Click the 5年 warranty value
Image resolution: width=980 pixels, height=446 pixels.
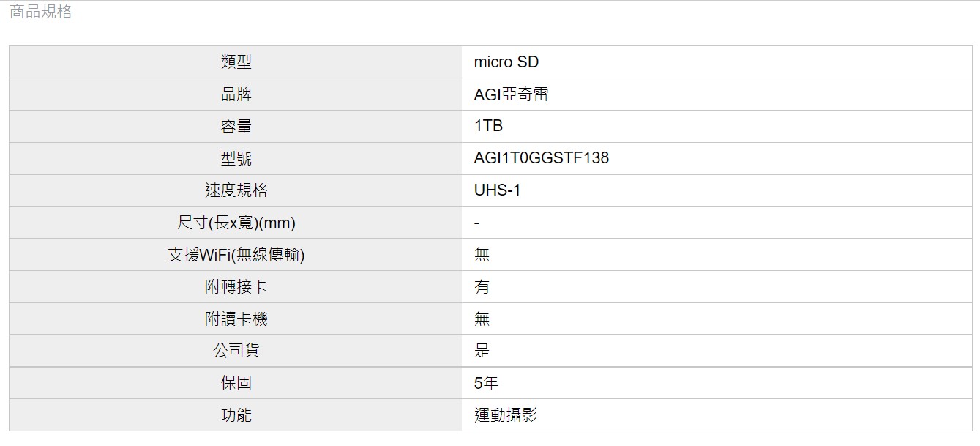(486, 383)
